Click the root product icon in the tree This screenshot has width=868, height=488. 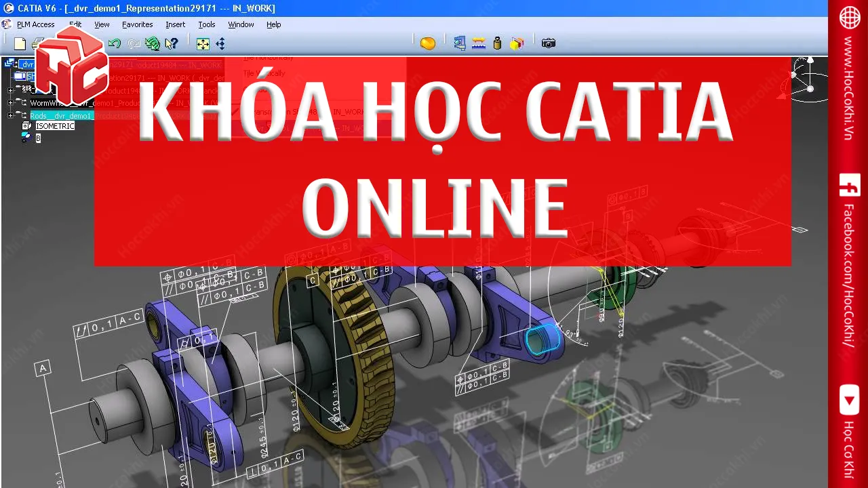(10, 64)
